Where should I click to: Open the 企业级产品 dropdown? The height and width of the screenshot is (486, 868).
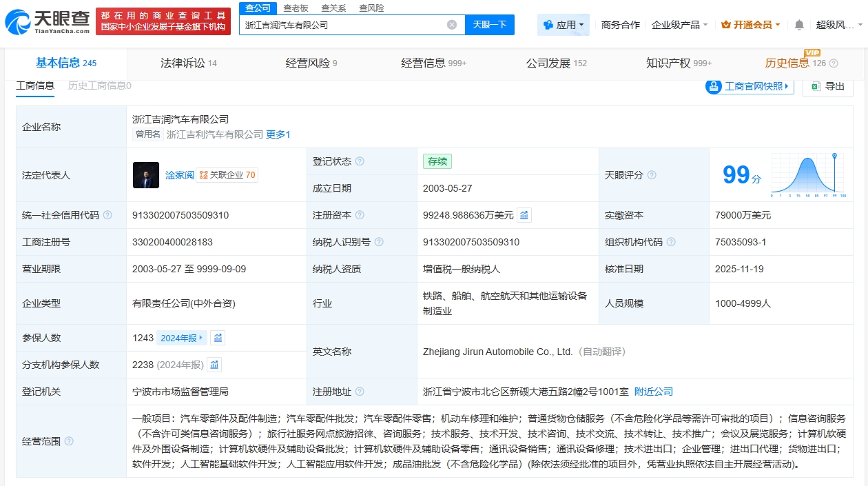click(x=679, y=25)
